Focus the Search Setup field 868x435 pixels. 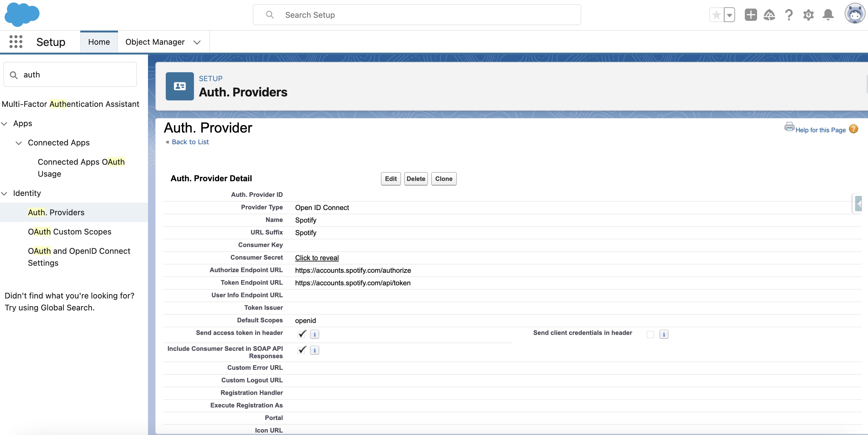416,15
